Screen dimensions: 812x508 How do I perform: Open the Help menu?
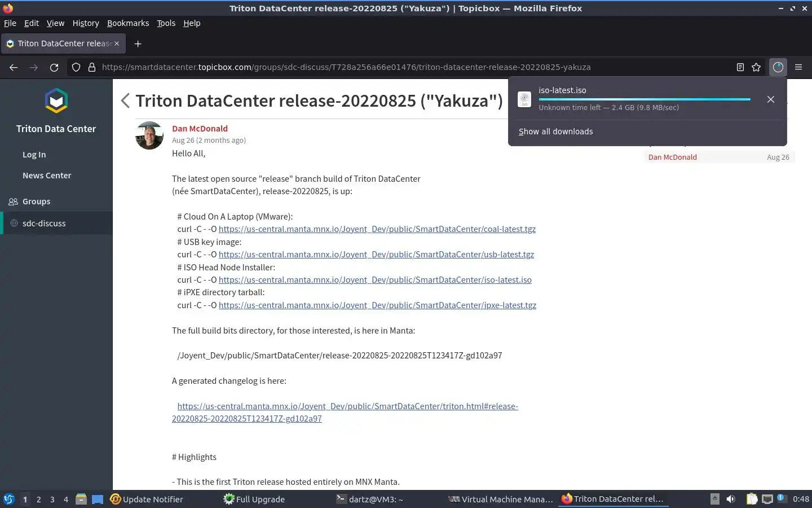click(x=192, y=23)
